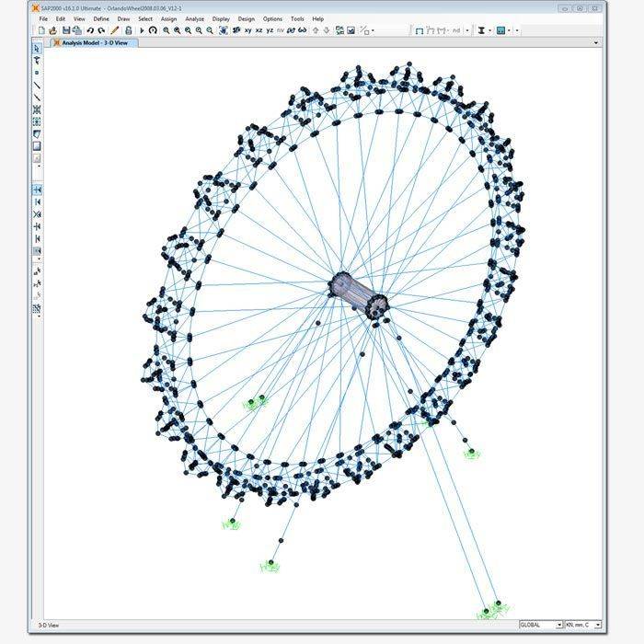
Task: Select the Draw Frame/Cable line tool
Action: tap(37, 86)
